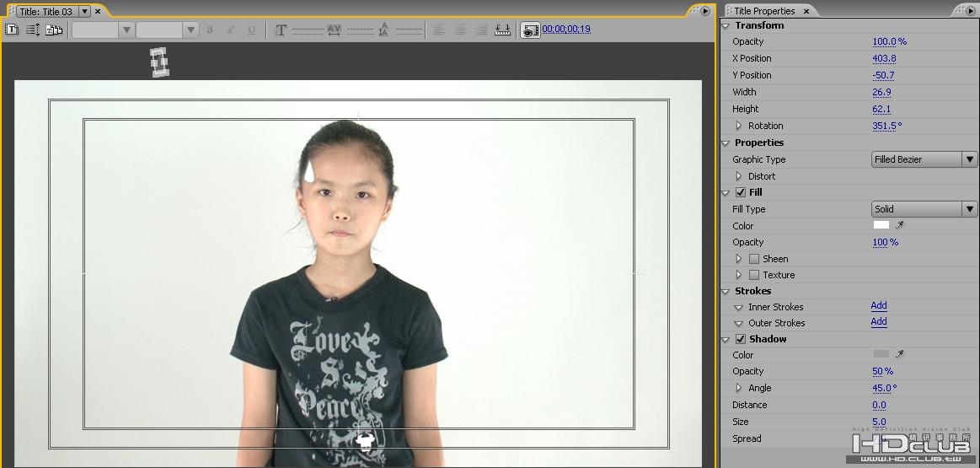Collapse the Outer Strokes row
The width and height of the screenshot is (980, 468).
[739, 324]
